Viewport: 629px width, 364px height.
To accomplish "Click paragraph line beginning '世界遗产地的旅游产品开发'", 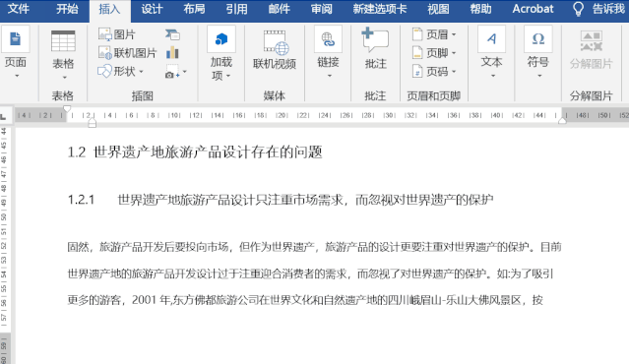I will [x=310, y=273].
